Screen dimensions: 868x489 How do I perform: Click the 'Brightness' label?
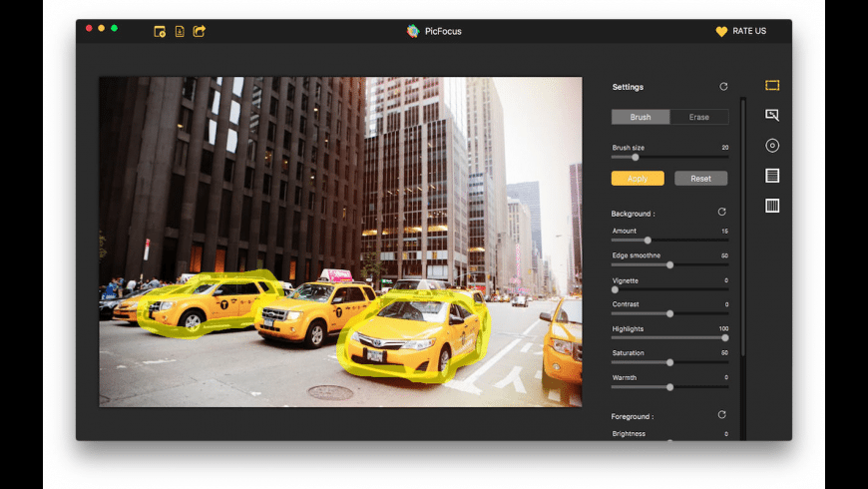[629, 434]
